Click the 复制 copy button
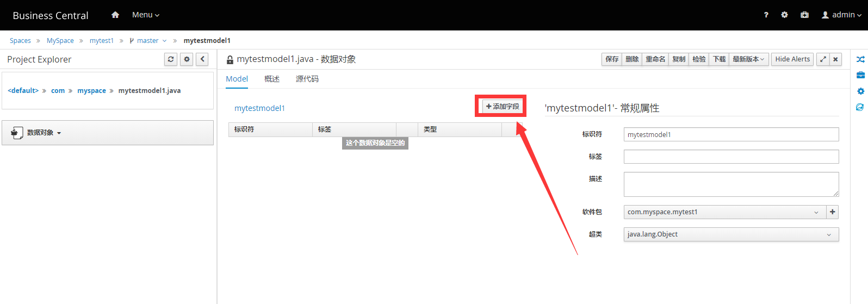Screen dimensions: 868x304 (679, 59)
